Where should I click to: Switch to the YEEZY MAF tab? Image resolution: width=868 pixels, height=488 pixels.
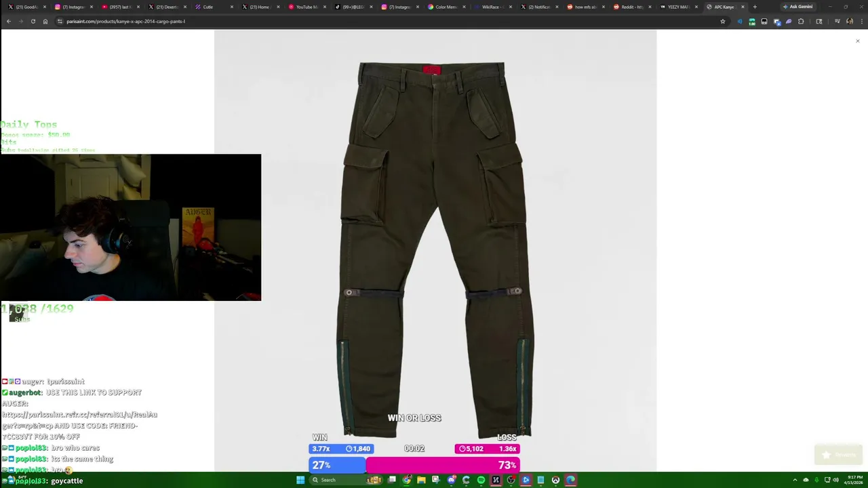point(682,7)
